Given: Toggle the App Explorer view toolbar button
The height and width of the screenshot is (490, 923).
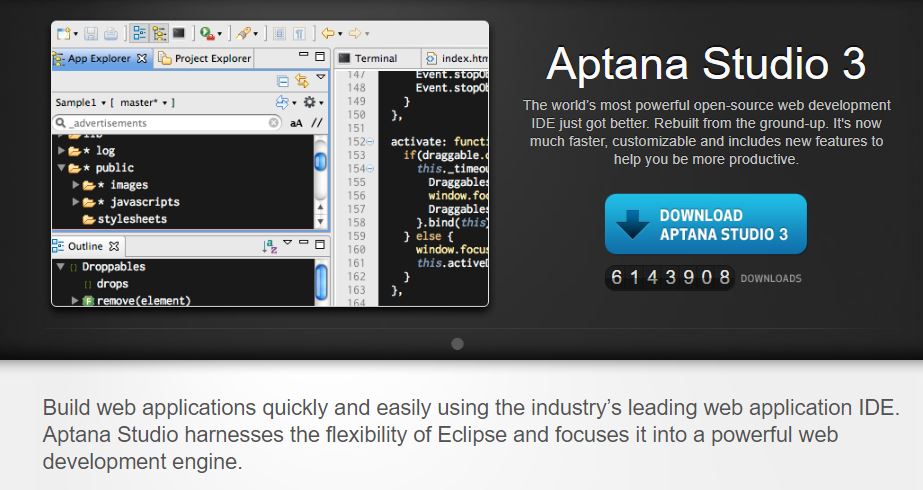Looking at the screenshot, I should pos(139,33).
